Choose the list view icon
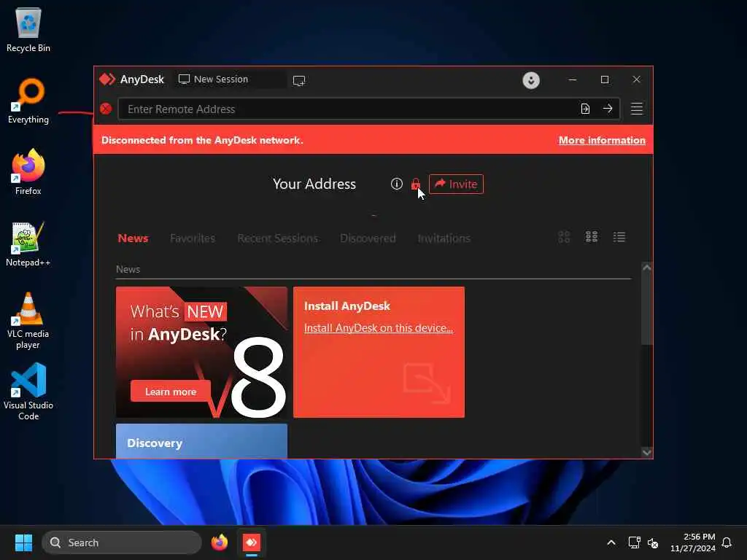This screenshot has height=560, width=747. tap(619, 237)
